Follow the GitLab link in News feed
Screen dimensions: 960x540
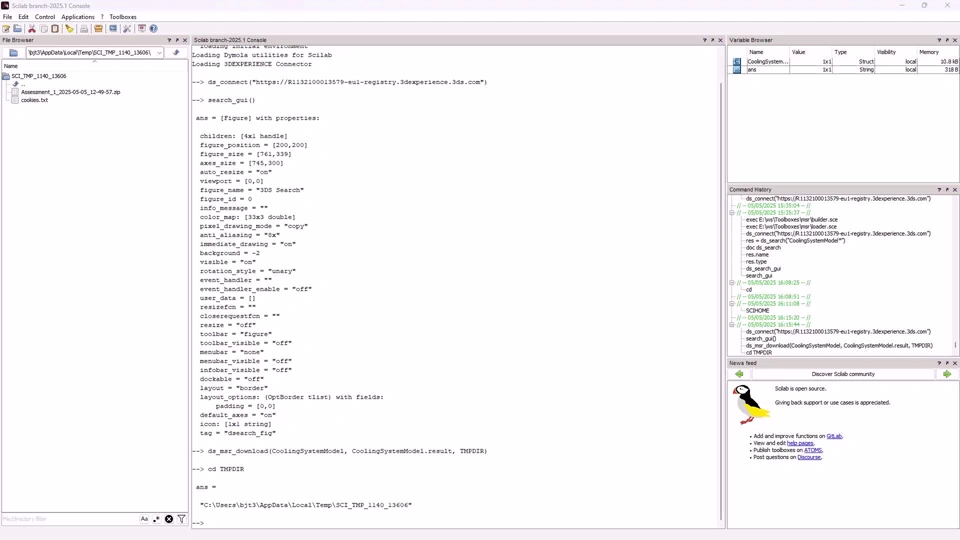(834, 437)
